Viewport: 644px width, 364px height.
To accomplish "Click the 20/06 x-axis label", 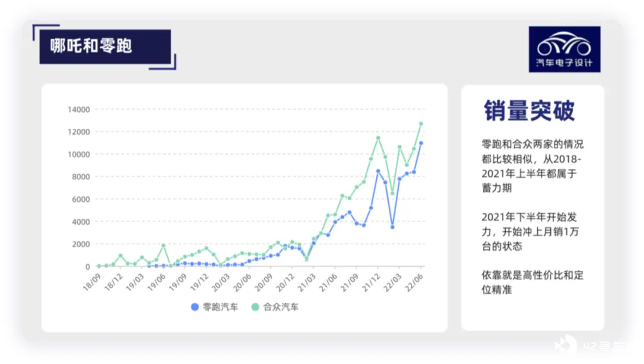I will click(x=242, y=282).
